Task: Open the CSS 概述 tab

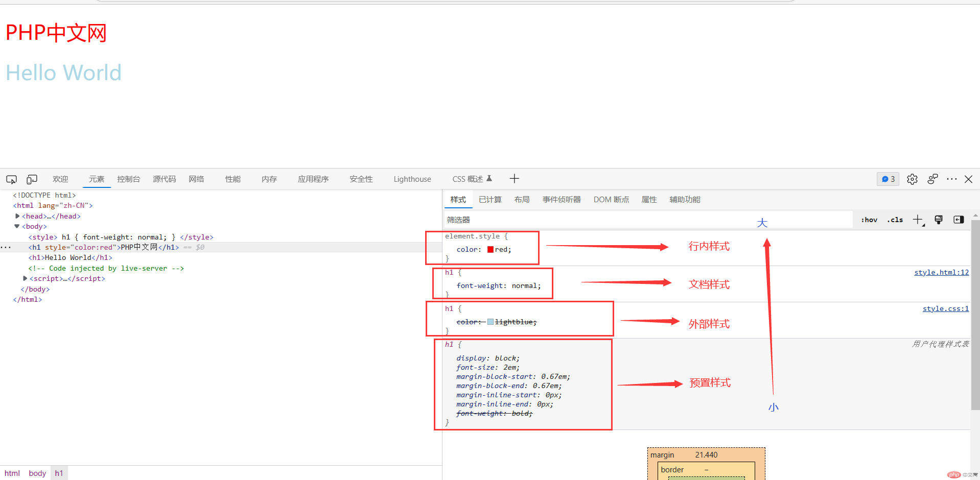Action: (x=468, y=179)
